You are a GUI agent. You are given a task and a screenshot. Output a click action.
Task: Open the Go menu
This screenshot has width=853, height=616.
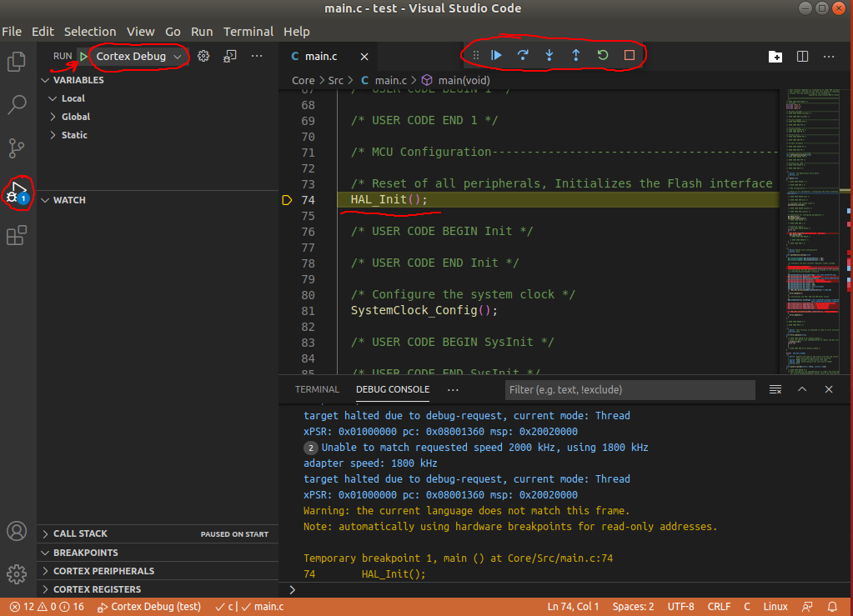[173, 32]
